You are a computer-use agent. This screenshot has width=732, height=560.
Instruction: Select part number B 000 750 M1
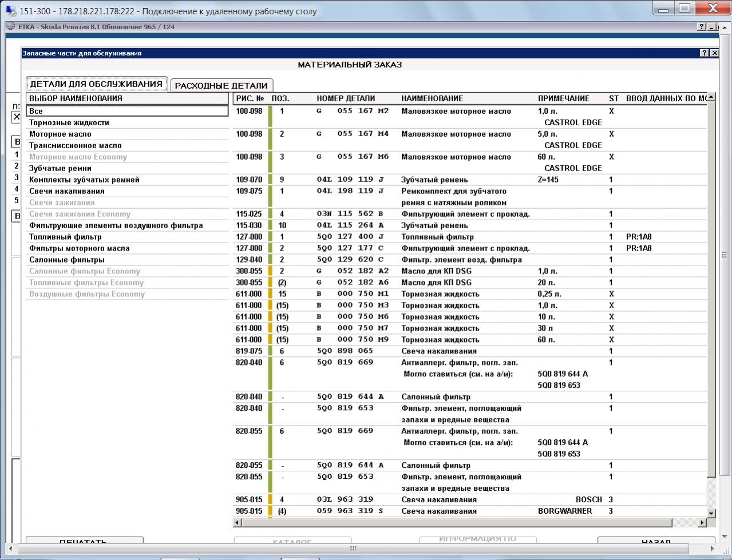[x=353, y=294]
